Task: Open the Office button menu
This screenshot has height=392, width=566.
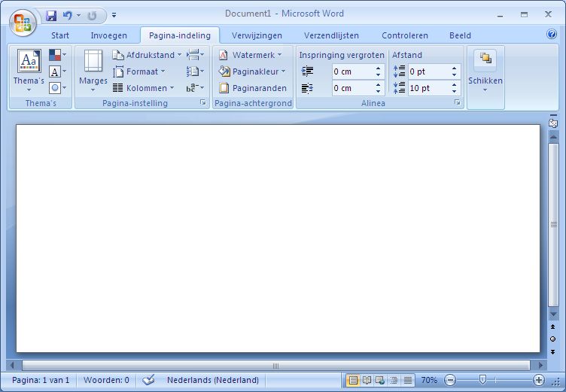Action: tap(23, 23)
